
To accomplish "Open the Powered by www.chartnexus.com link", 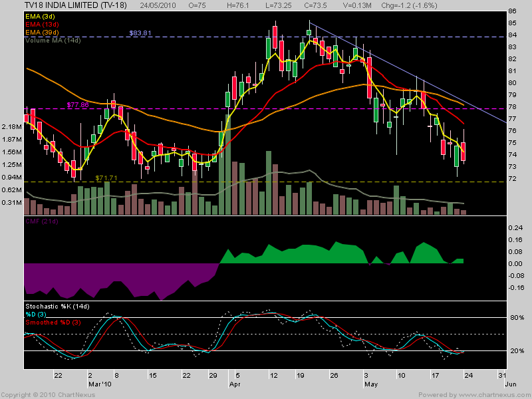I will tap(475, 395).
